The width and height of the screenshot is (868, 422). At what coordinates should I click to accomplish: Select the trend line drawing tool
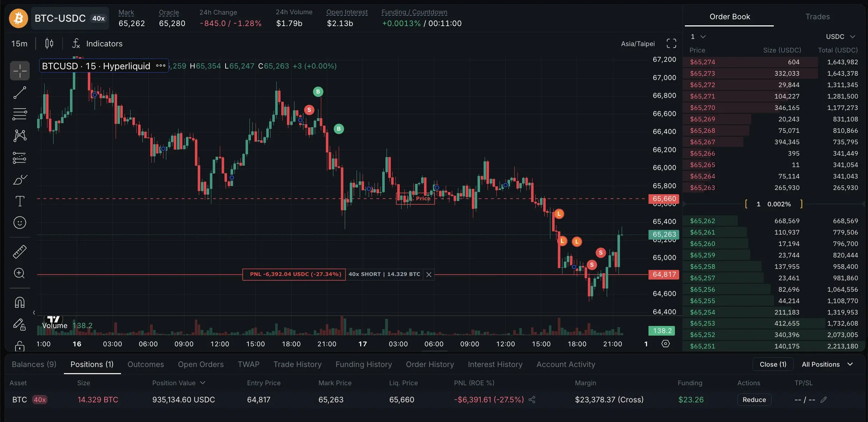click(x=20, y=93)
